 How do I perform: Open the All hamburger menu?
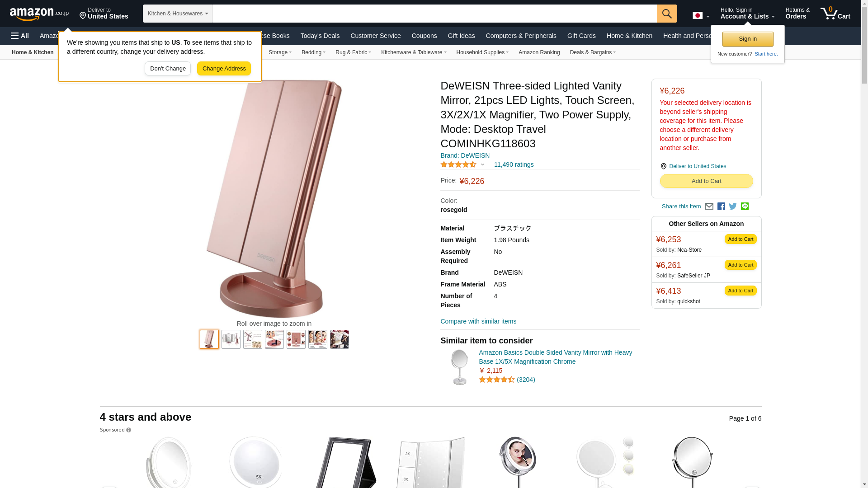[x=20, y=36]
